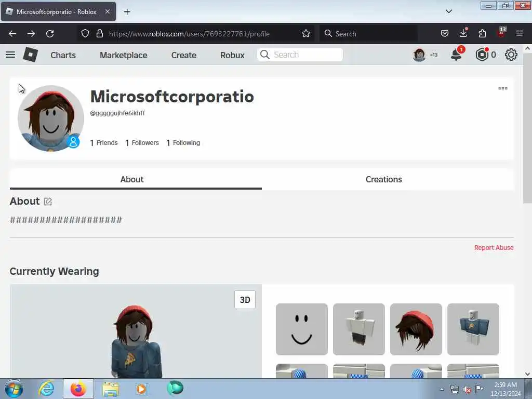Click the Microsoftcorporatio display name heading

coord(172,96)
